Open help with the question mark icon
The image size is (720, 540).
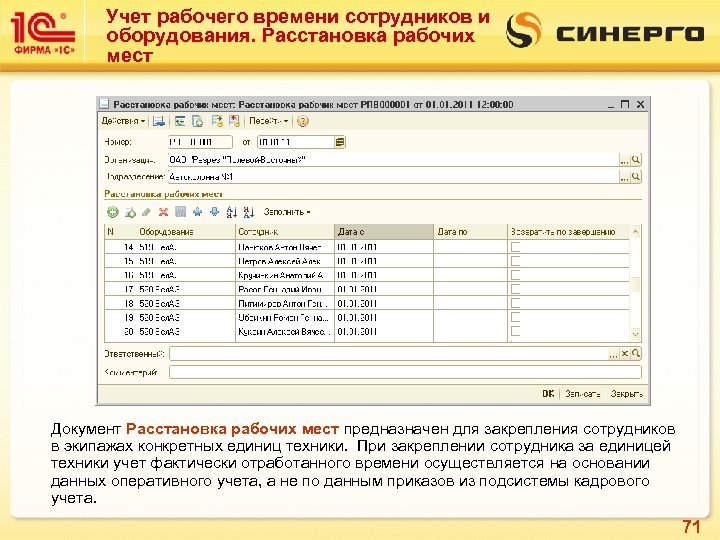tap(303, 121)
